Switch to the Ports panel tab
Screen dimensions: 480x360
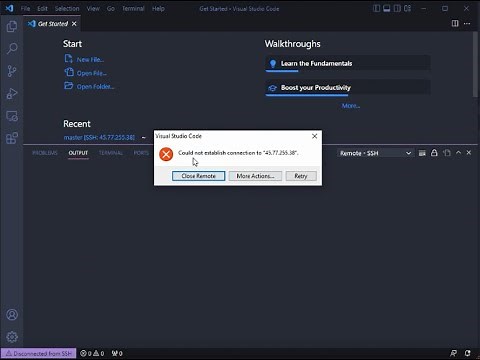141,153
